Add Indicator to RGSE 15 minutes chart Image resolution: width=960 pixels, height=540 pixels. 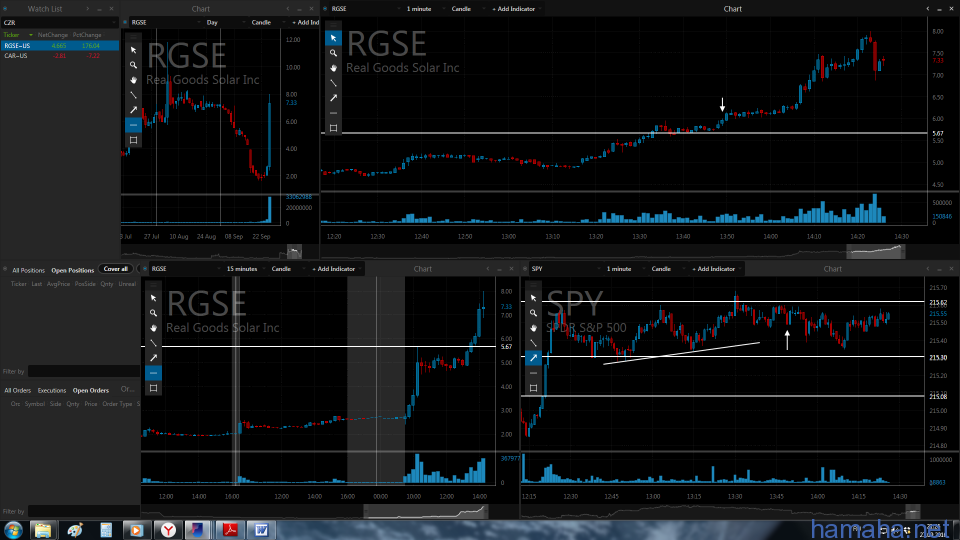point(334,269)
